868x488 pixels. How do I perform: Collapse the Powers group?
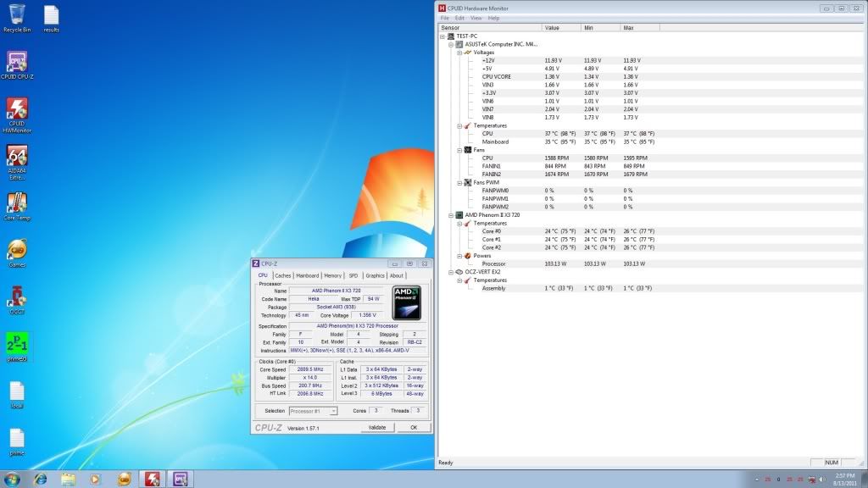pyautogui.click(x=459, y=256)
